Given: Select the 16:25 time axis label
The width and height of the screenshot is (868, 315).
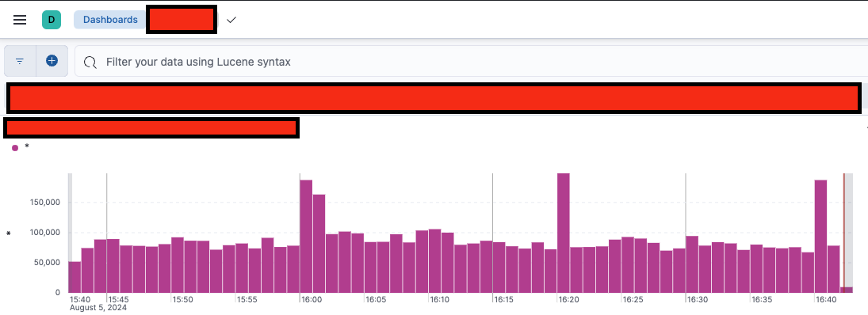Looking at the screenshot, I should [633, 299].
